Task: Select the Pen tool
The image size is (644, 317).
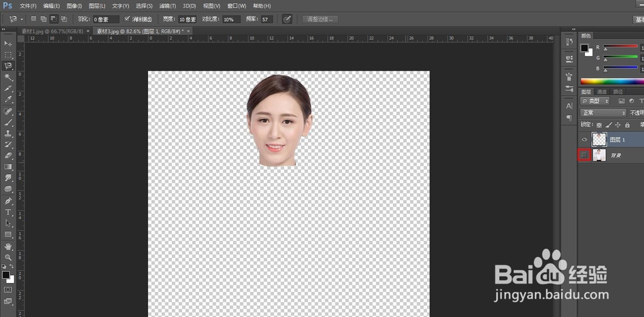Action: point(8,201)
